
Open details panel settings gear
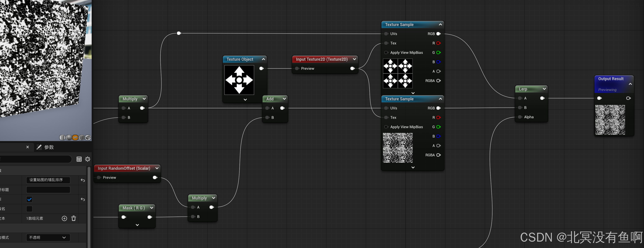(x=87, y=159)
